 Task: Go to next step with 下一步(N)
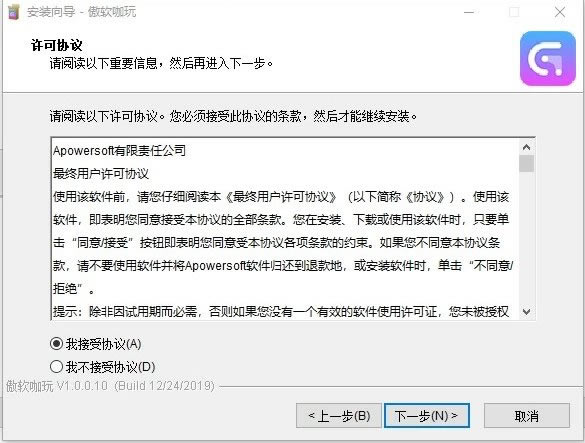click(x=426, y=415)
